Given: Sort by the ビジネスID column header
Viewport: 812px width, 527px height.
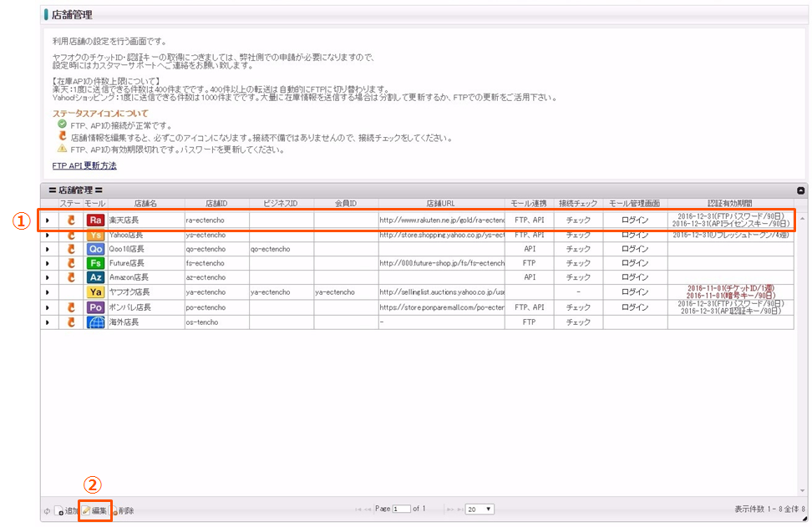Looking at the screenshot, I should tap(282, 204).
